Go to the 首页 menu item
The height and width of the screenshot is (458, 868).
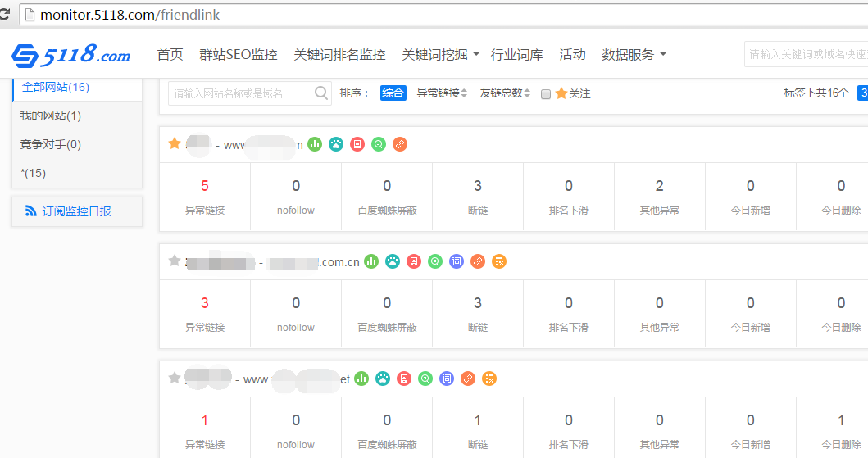(170, 55)
